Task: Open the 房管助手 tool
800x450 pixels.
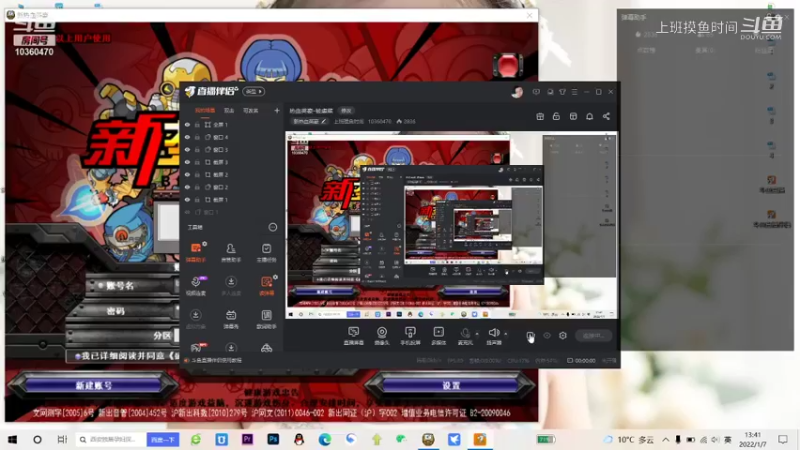Action: click(x=231, y=252)
